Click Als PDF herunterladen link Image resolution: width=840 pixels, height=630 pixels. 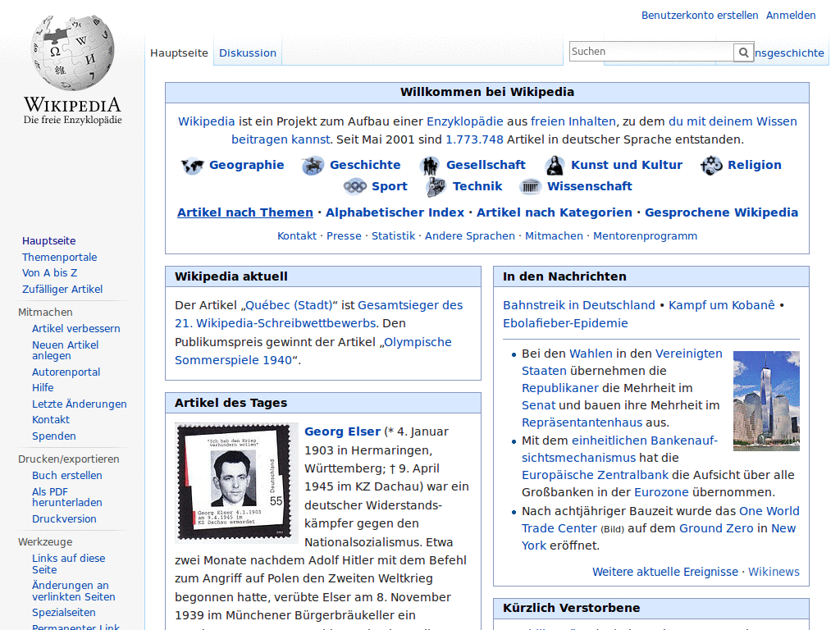point(67,497)
